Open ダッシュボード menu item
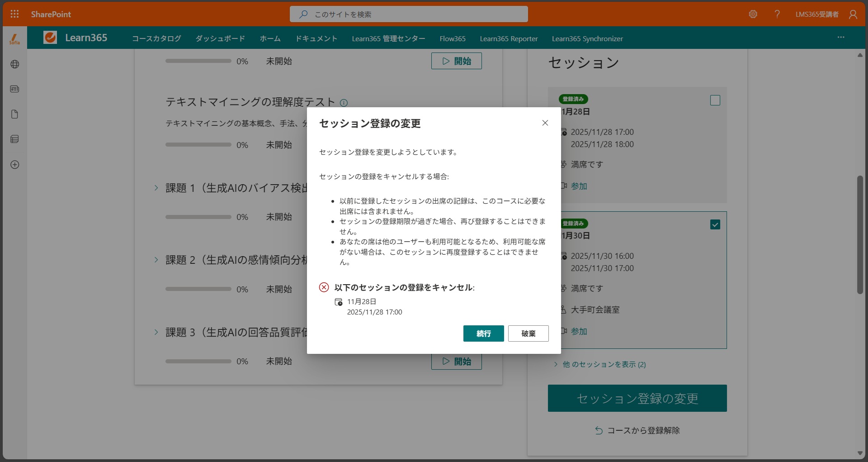 [220, 38]
